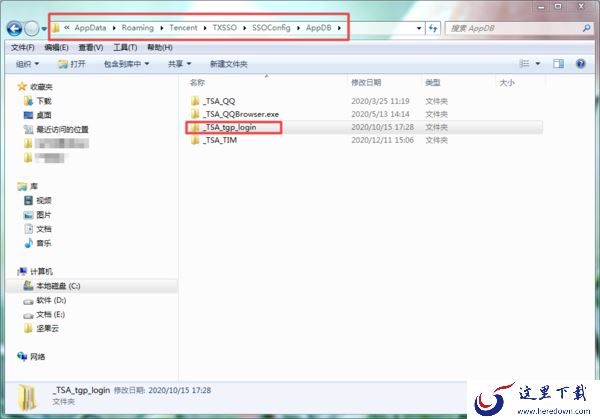Sort by the 类型 column header

pyautogui.click(x=433, y=82)
